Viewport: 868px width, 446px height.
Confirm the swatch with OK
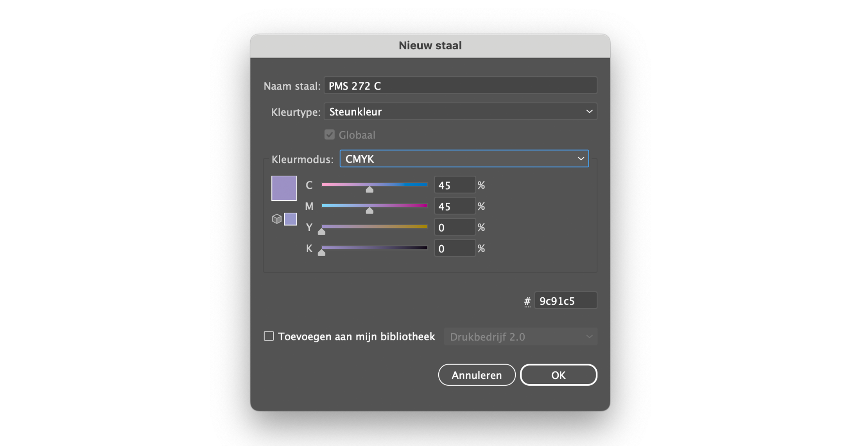(559, 374)
